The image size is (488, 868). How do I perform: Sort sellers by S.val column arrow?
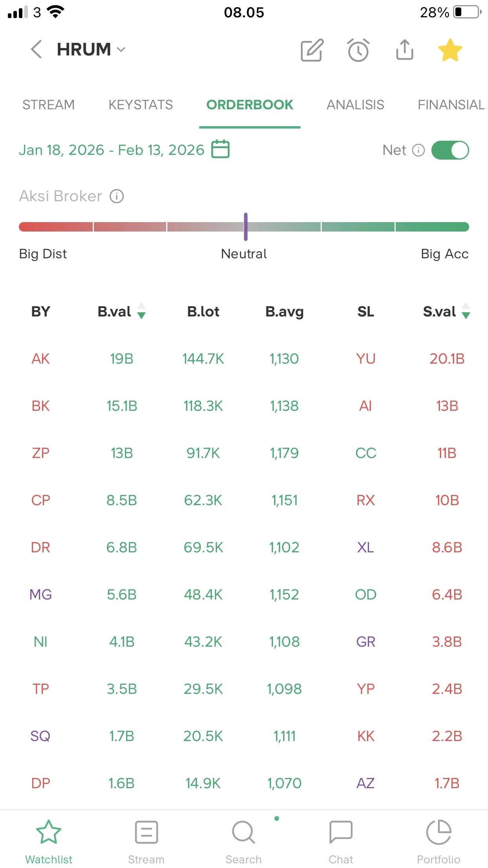coord(466,311)
